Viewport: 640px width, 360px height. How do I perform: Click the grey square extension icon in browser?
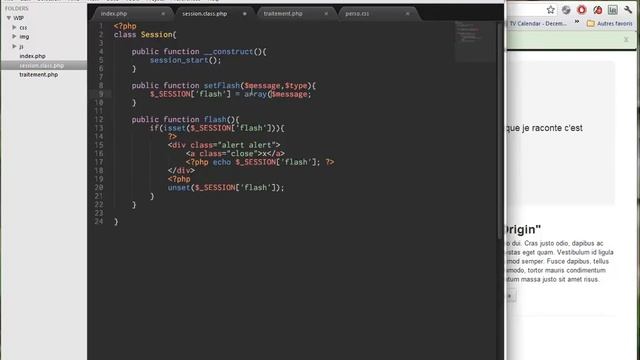point(613,10)
